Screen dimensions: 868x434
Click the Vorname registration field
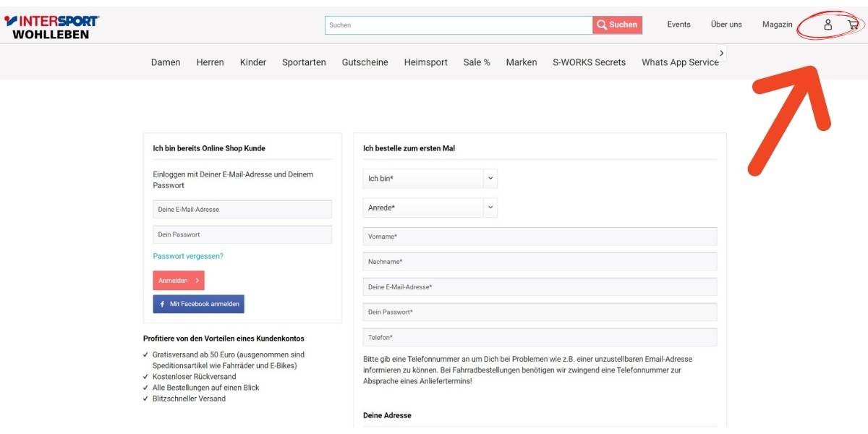coord(540,237)
